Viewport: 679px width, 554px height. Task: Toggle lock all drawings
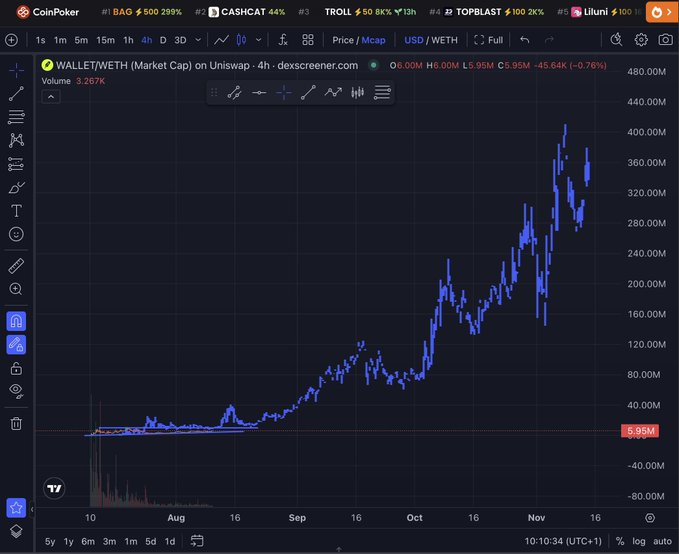click(16, 369)
